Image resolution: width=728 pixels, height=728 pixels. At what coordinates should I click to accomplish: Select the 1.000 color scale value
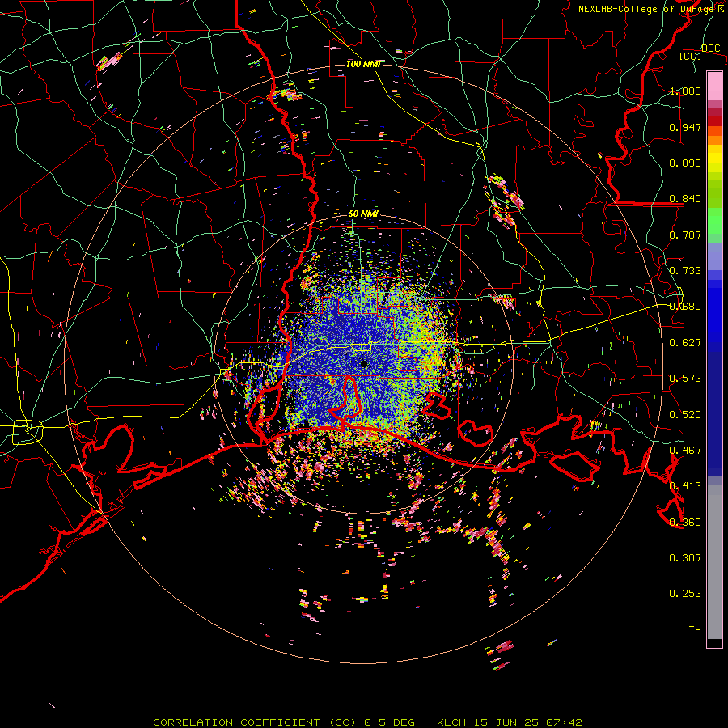click(685, 91)
